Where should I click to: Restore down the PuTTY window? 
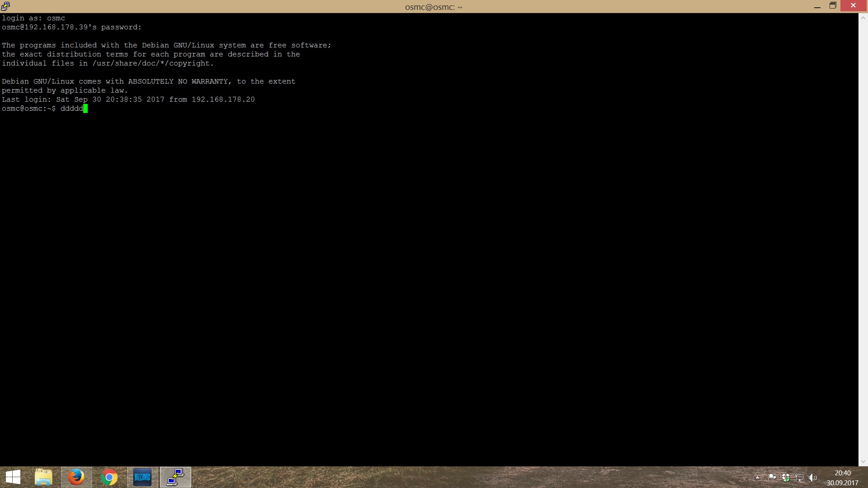(833, 6)
